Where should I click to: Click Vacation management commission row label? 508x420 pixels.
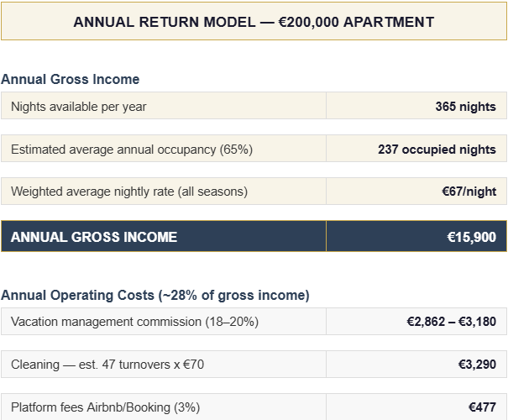coord(134,322)
